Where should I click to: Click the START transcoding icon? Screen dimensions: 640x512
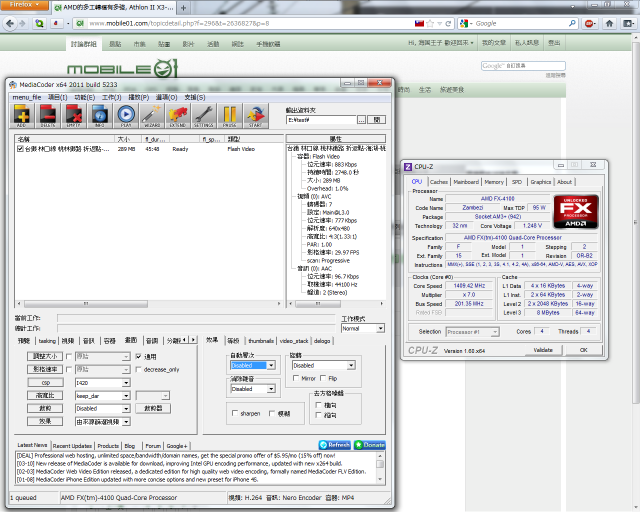click(256, 116)
